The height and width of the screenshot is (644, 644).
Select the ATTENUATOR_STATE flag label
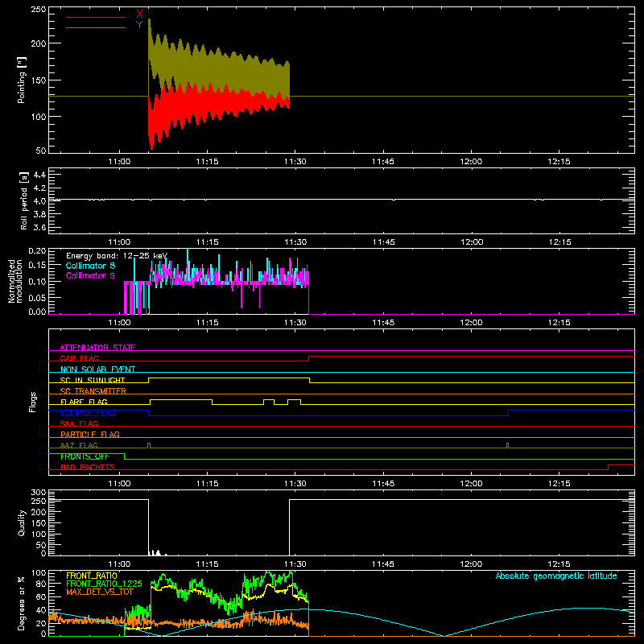click(97, 348)
